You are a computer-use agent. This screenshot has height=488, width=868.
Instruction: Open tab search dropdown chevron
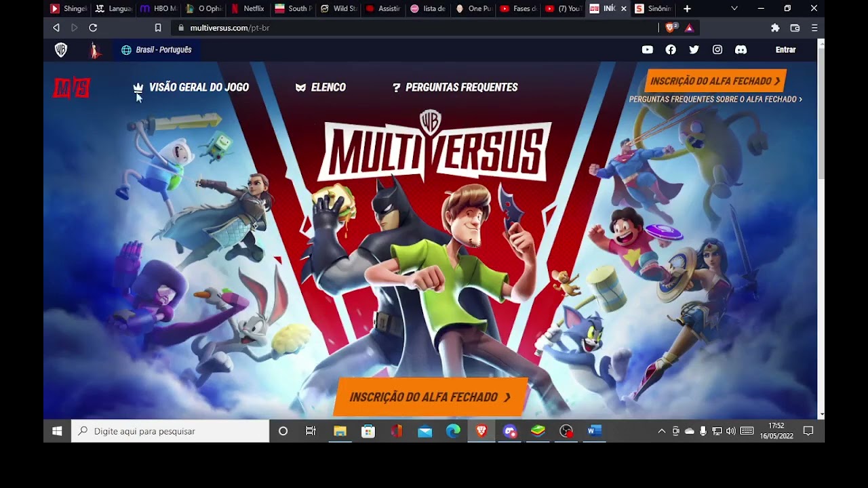pyautogui.click(x=734, y=9)
